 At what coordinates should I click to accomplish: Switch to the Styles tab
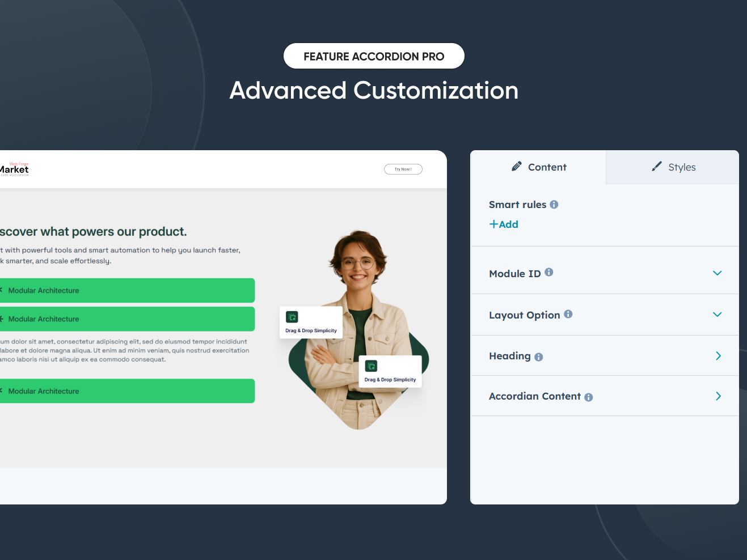(681, 167)
